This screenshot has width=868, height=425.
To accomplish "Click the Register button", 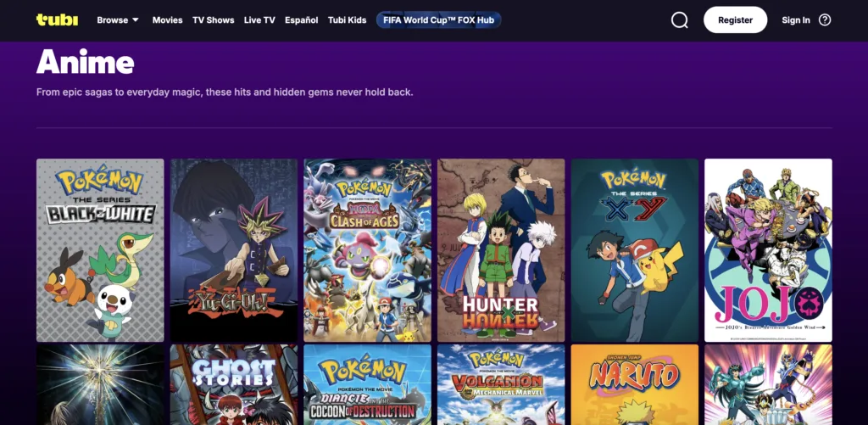I will pos(735,20).
